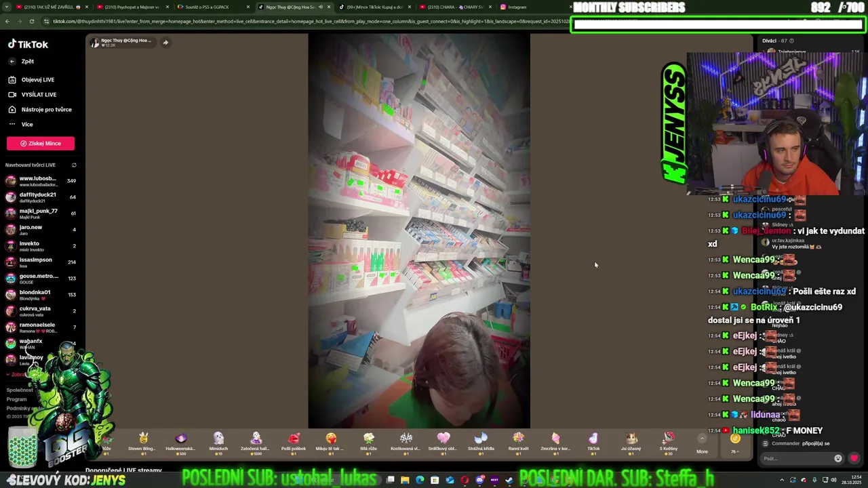Open jaro.new live stream
Image resolution: width=868 pixels, height=488 pixels.
click(41, 230)
